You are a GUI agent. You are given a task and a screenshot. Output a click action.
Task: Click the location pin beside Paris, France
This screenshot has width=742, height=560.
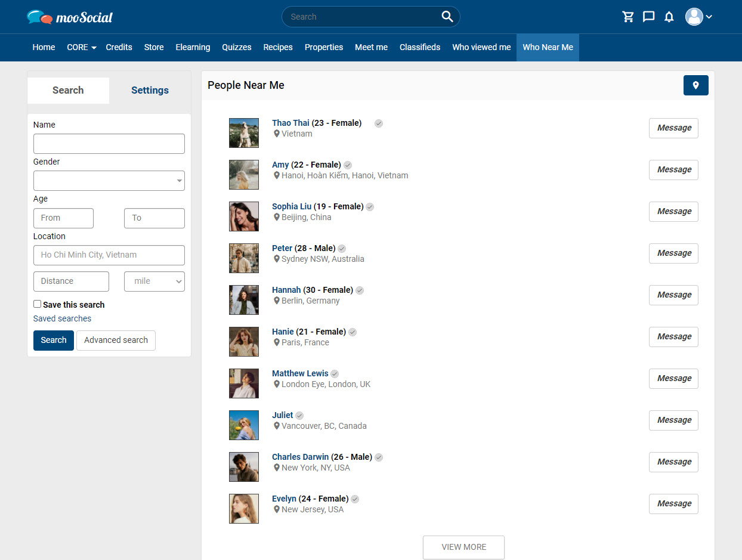pyautogui.click(x=276, y=342)
